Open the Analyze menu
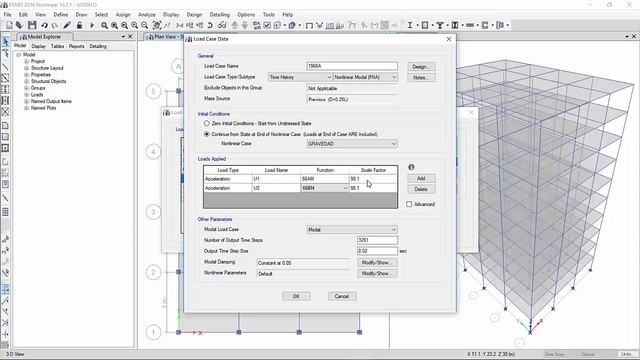This screenshot has width=640, height=360. (x=147, y=14)
